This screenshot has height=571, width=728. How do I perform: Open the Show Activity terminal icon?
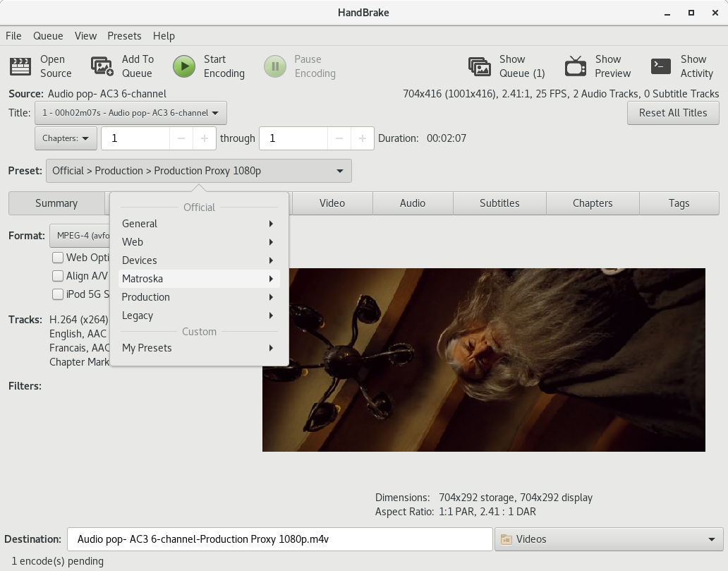tap(661, 66)
